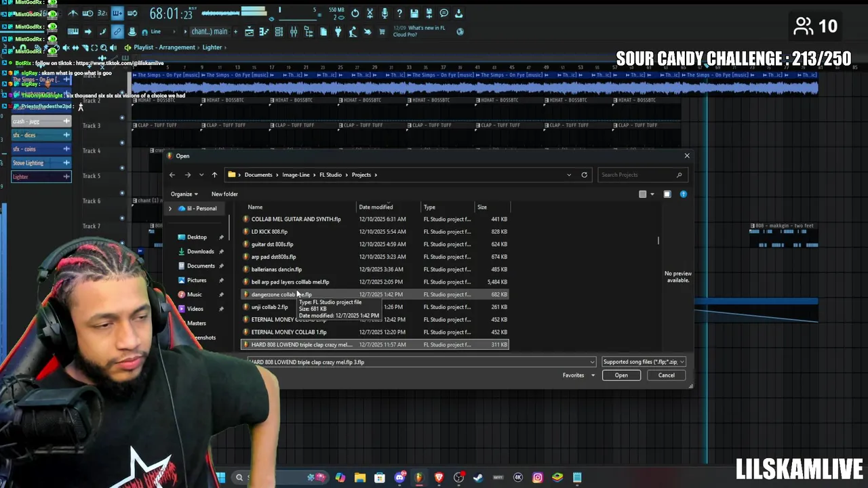Click the project files page icon
The width and height of the screenshot is (868, 488).
(x=323, y=32)
